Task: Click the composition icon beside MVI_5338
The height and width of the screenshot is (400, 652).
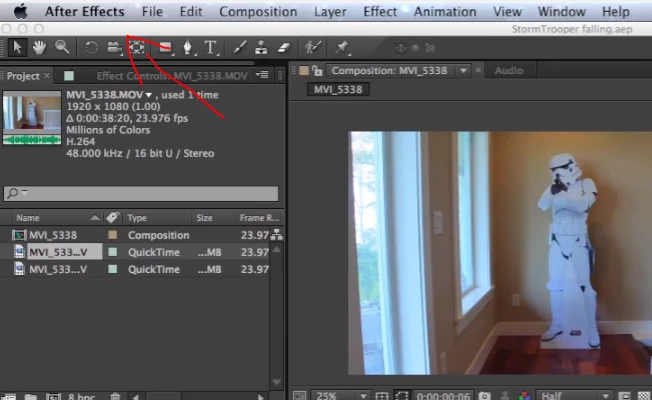Action: tap(19, 235)
